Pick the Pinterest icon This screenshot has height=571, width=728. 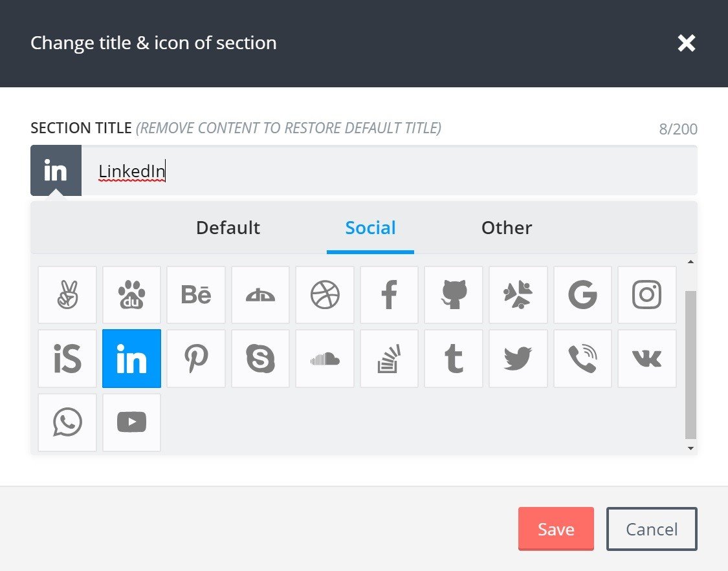(195, 358)
